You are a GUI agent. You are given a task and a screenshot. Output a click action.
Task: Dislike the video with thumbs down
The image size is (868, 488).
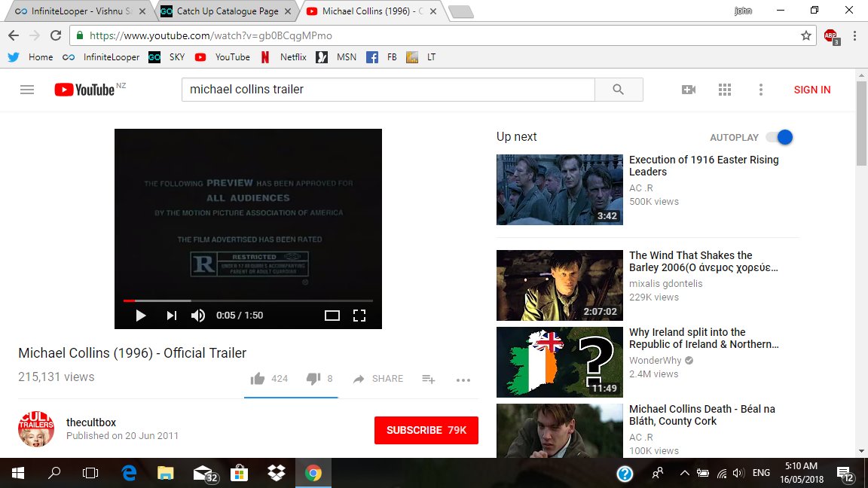point(313,379)
